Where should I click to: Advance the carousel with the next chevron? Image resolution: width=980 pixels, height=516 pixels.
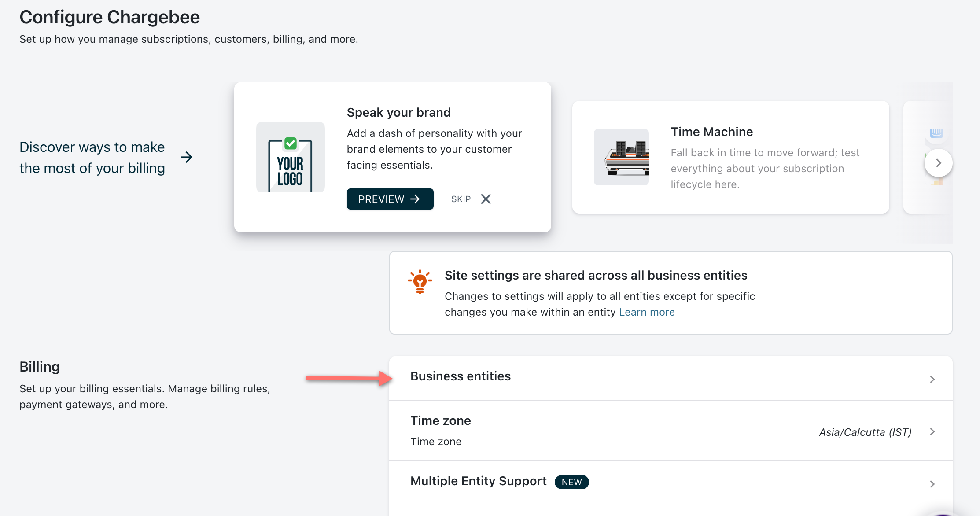tap(938, 163)
